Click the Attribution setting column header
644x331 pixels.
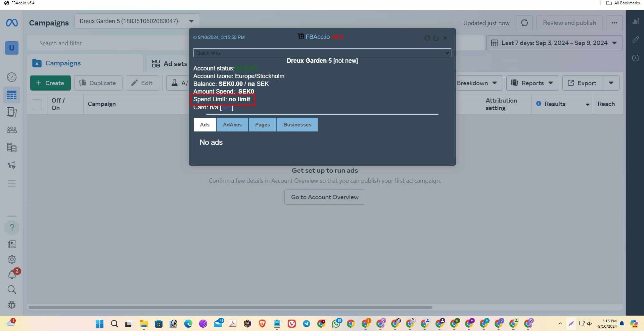tap(501, 104)
